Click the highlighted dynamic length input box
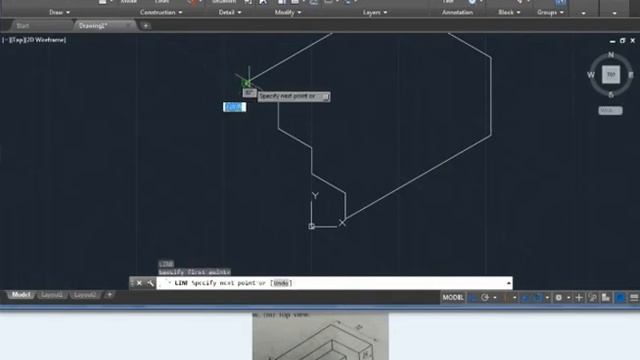This screenshot has width=640, height=360. 235,107
